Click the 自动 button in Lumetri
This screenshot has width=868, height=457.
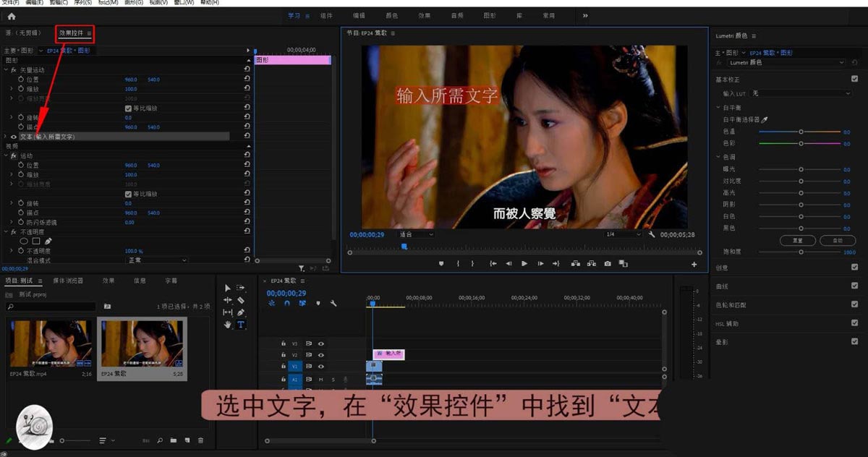pyautogui.click(x=838, y=240)
